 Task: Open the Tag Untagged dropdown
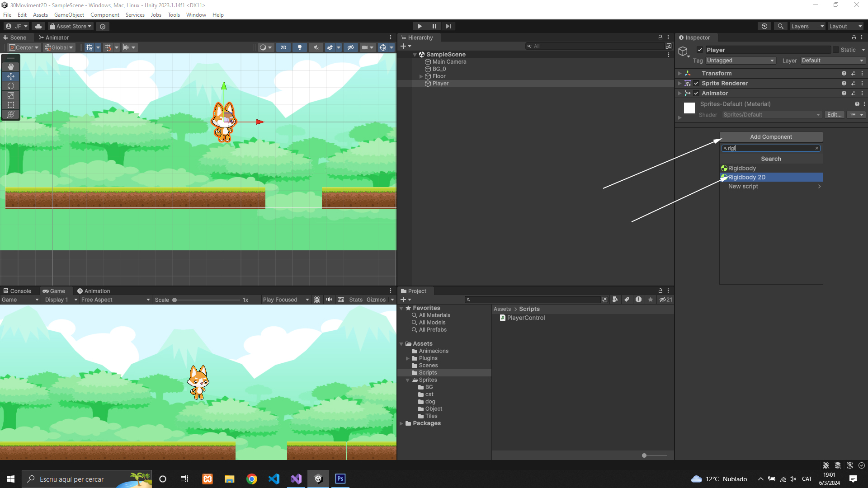click(740, 61)
